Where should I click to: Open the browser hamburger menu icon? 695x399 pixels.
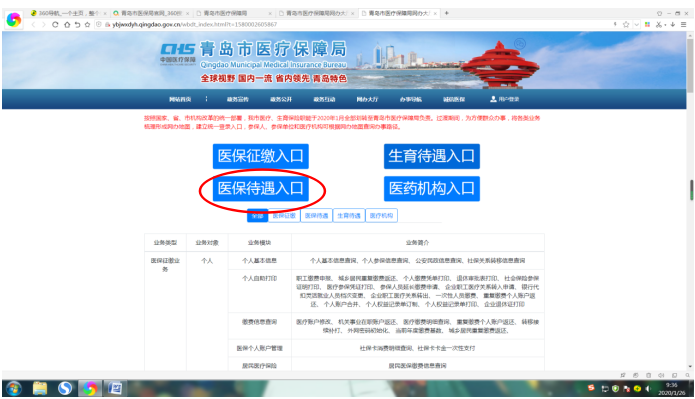[x=683, y=24]
